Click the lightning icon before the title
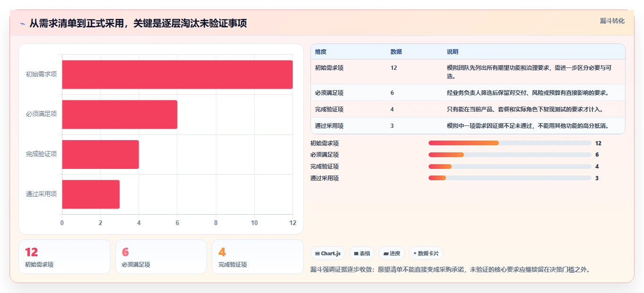The height and width of the screenshot is (293, 644). point(22,24)
